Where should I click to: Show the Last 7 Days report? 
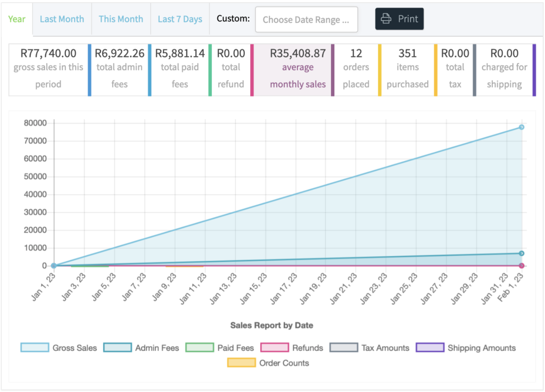click(x=180, y=19)
